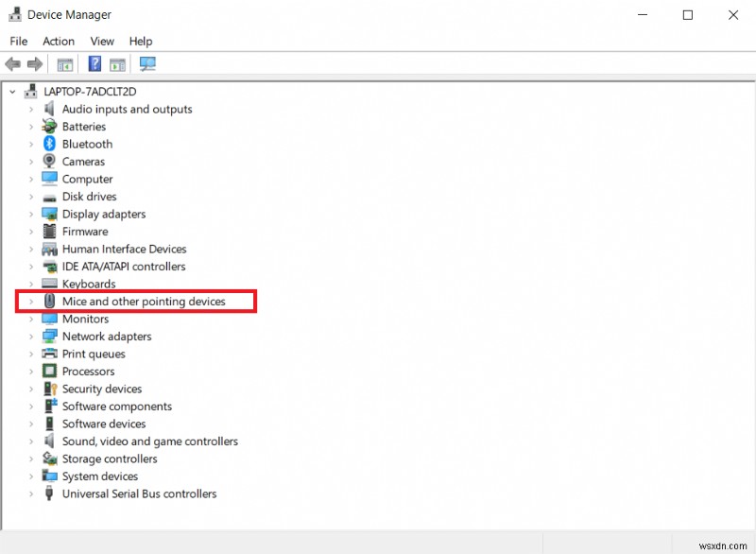756x554 pixels.
Task: Select the Human Interface Devices label
Action: 124,249
